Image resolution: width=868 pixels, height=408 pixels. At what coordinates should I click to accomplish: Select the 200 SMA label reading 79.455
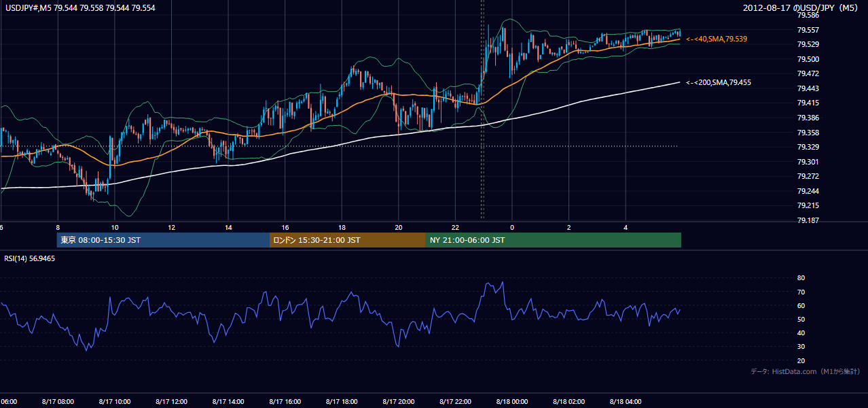point(719,82)
